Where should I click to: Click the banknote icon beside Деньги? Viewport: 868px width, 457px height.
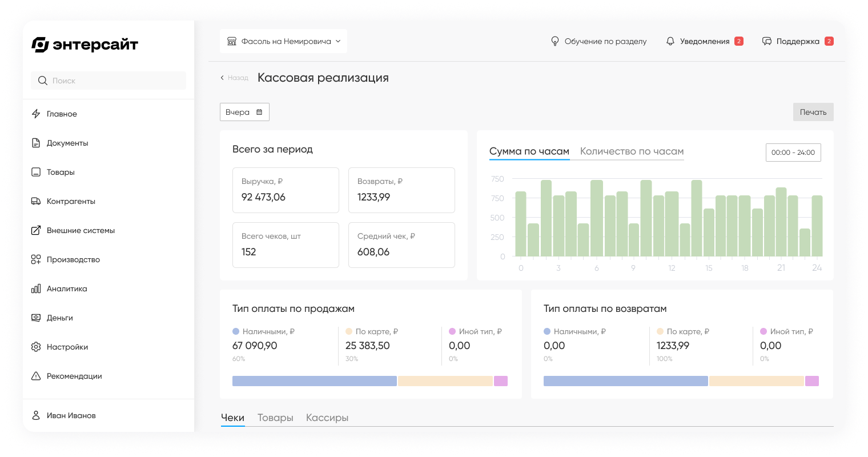36,318
